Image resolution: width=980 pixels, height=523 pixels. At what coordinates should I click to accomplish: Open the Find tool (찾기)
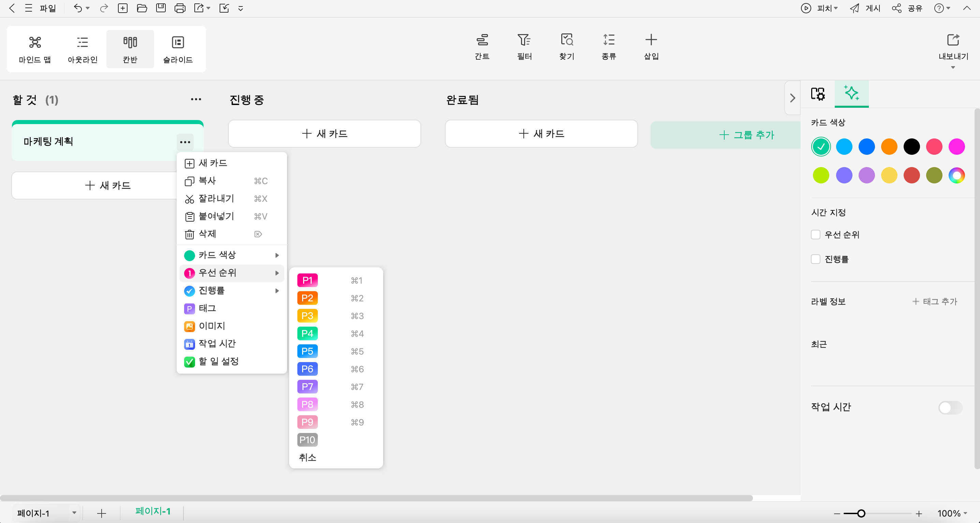coord(566,47)
